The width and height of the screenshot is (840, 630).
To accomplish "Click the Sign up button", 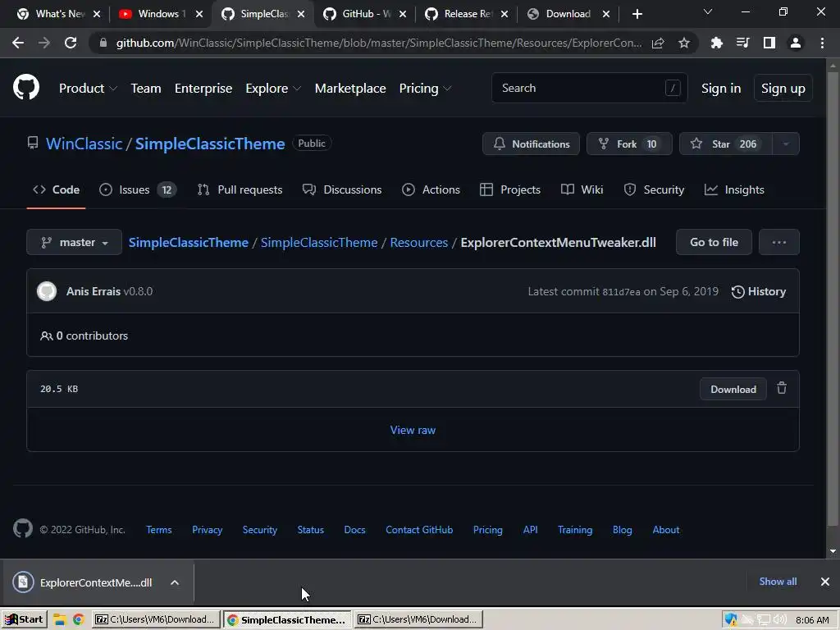I will point(783,89).
